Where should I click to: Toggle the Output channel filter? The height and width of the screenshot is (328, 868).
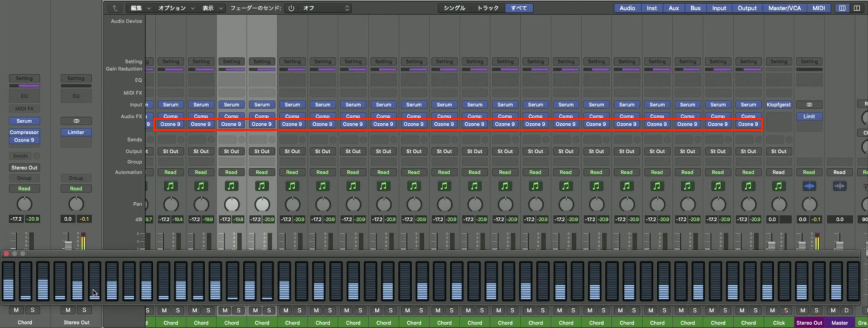[747, 8]
